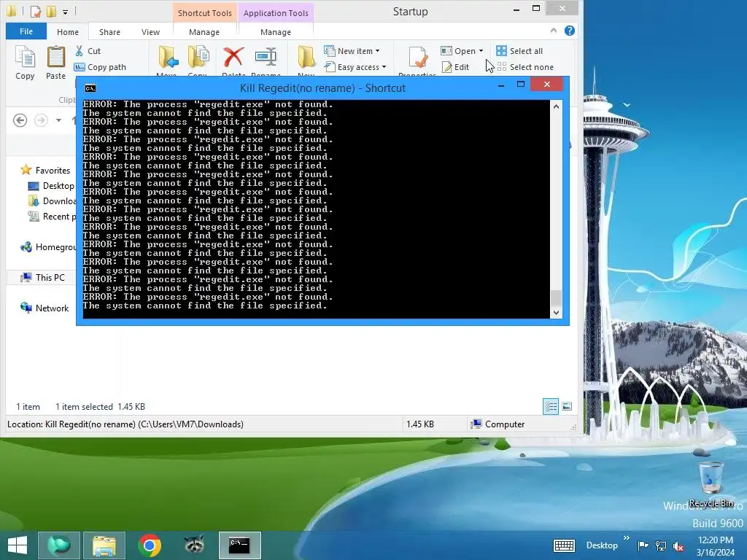Screen dimensions: 747x560
Task: Open the Easy access dropdown
Action: [x=355, y=67]
